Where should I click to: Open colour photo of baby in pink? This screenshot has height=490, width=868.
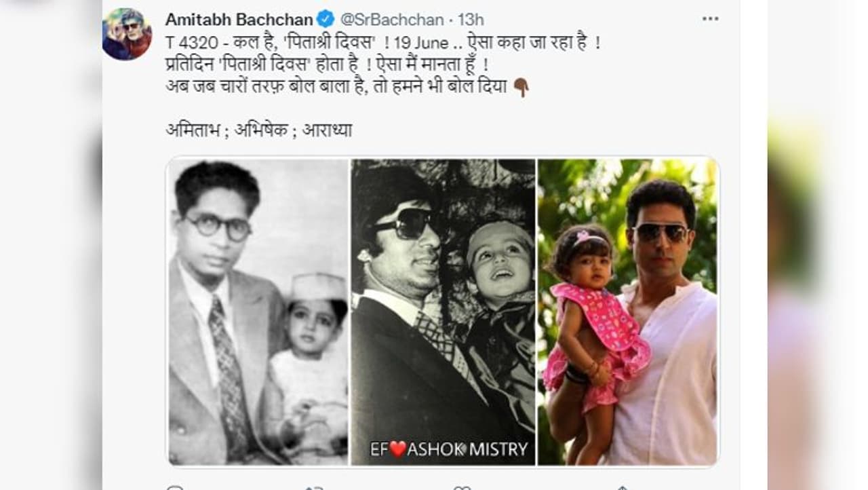628,312
